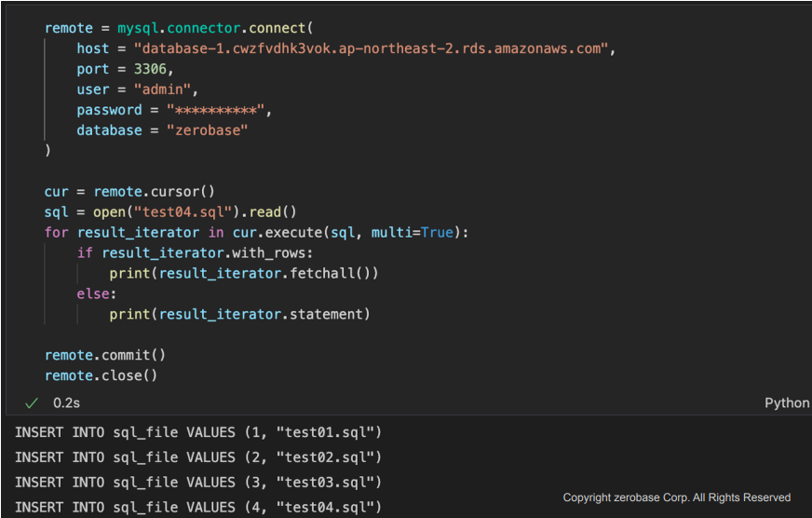The image size is (812, 518).
Task: Click the output line with test03.sql
Action: pos(197,483)
